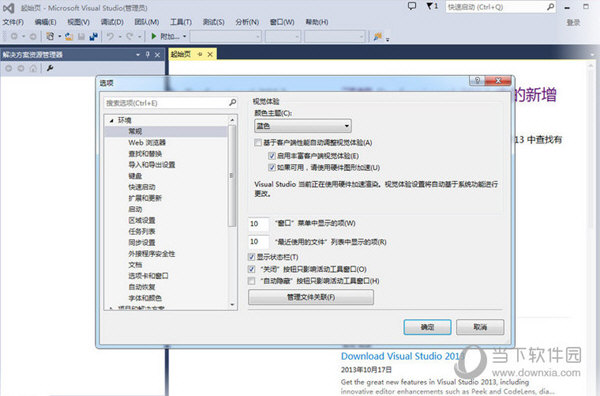The width and height of the screenshot is (600, 396).
Task: Open the 工具(T) menu
Action: [181, 22]
